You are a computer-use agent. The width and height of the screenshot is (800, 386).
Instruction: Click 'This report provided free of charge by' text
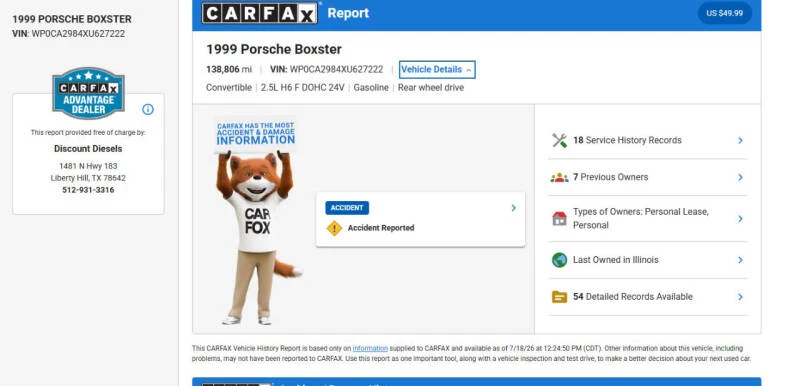point(88,133)
